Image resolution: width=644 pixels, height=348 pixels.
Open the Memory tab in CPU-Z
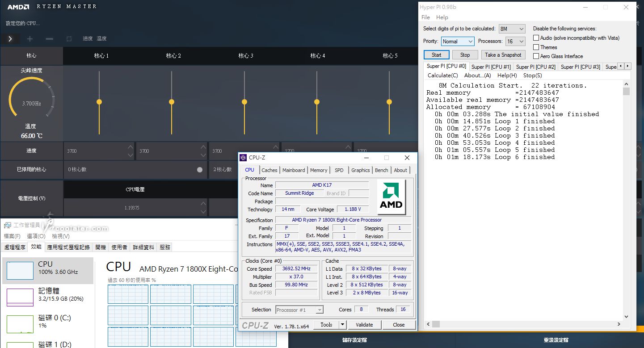319,170
